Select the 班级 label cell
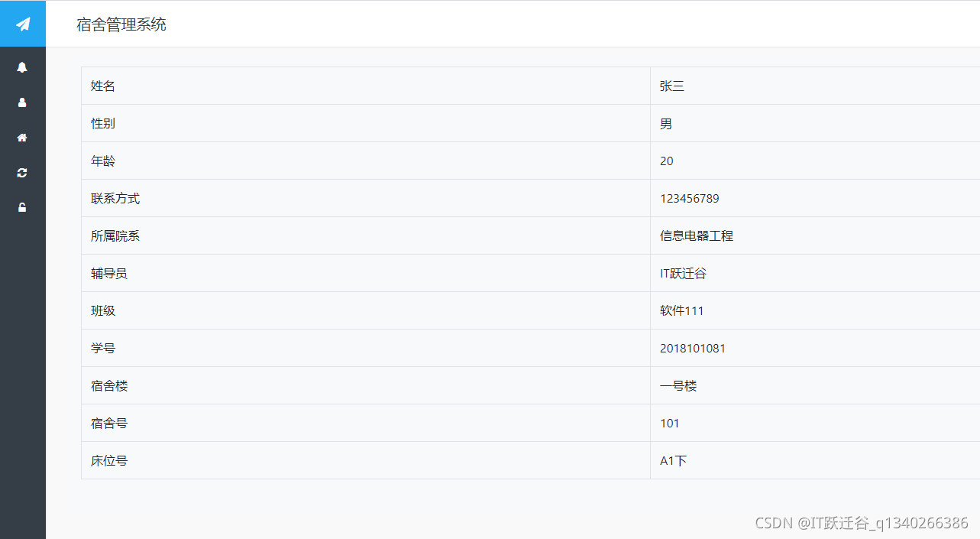 pyautogui.click(x=366, y=310)
